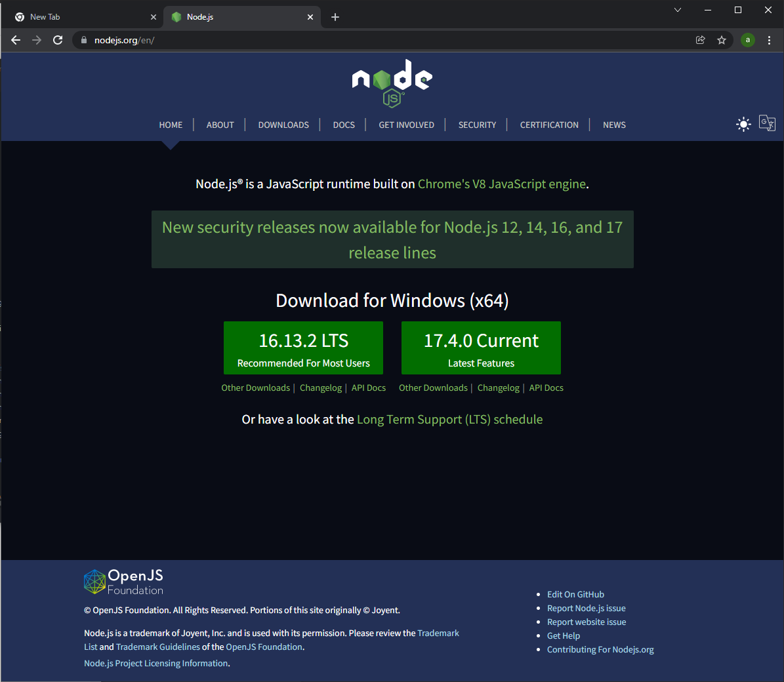Open a new tab with plus button

pos(335,17)
